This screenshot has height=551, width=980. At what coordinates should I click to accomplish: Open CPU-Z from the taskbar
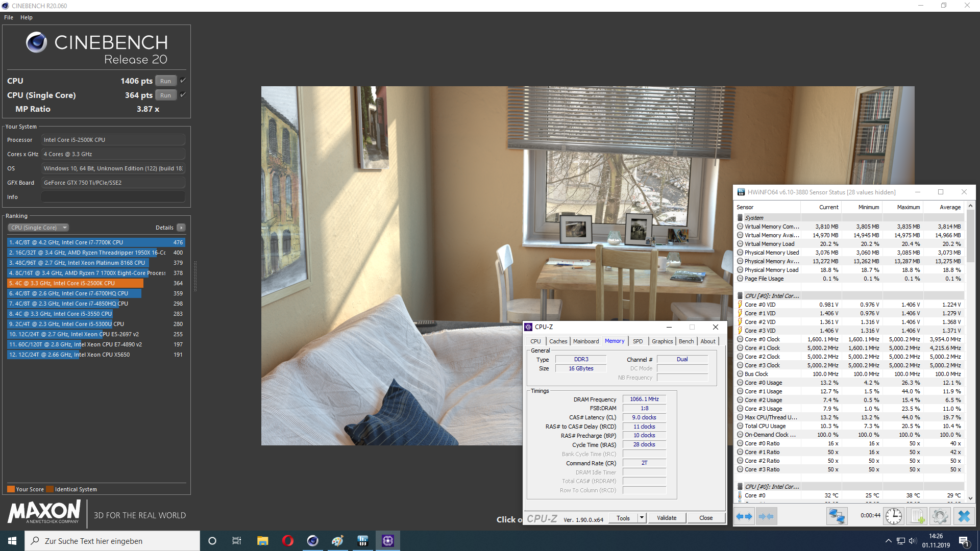click(x=388, y=541)
